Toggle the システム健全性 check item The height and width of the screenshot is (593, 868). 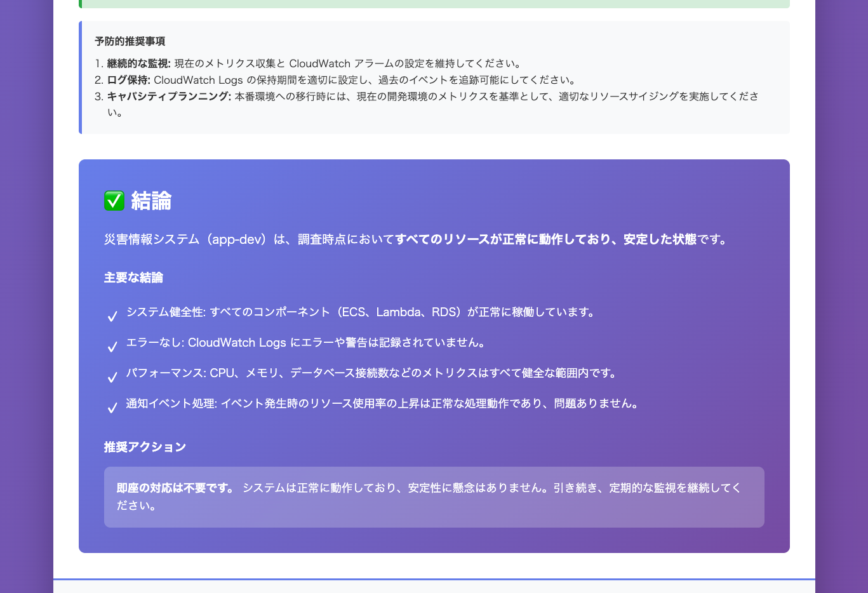[x=362, y=312]
